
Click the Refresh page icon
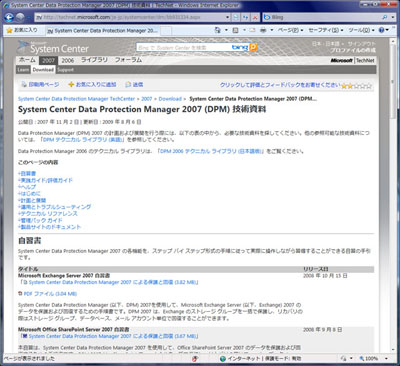(x=246, y=17)
